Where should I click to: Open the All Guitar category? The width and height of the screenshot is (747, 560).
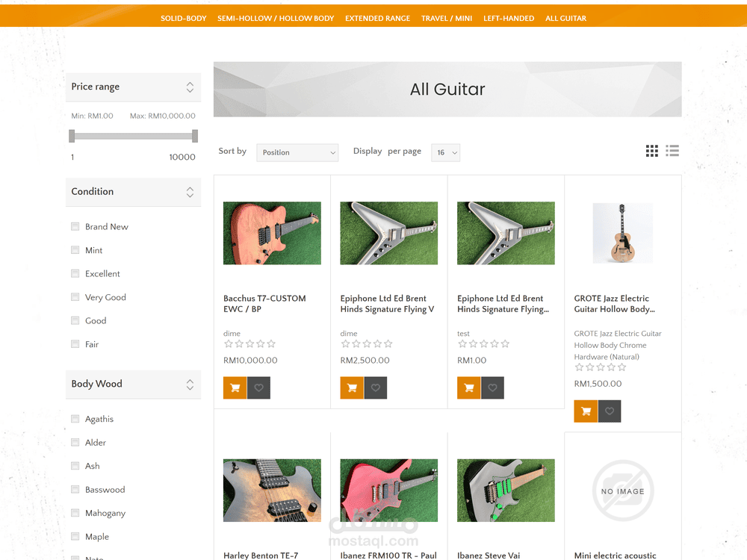coord(566,18)
